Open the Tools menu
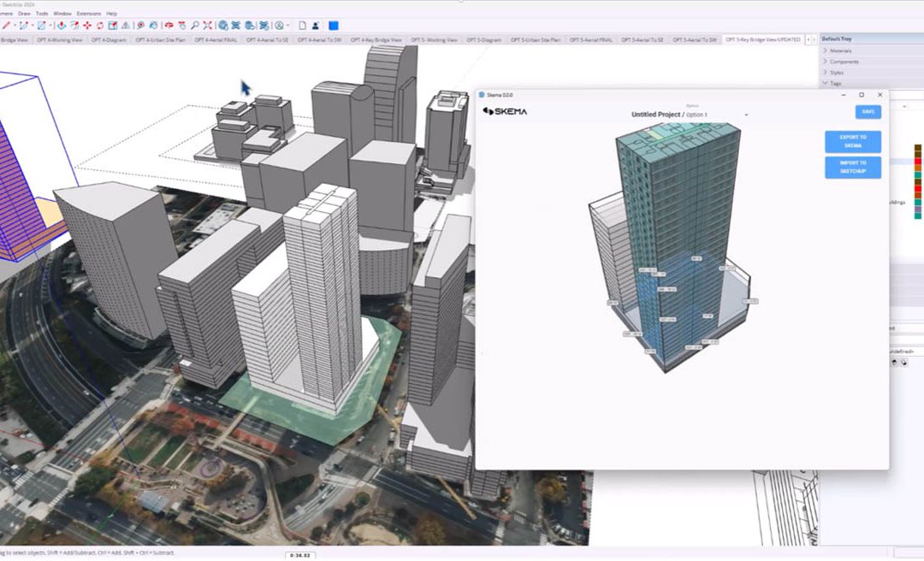924x561 pixels. coord(42,13)
